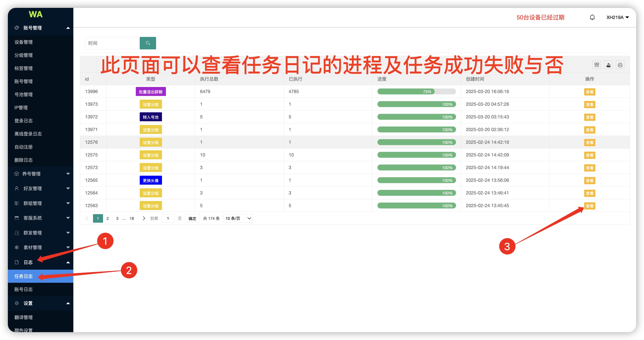Click the 73% progress bar

(416, 92)
